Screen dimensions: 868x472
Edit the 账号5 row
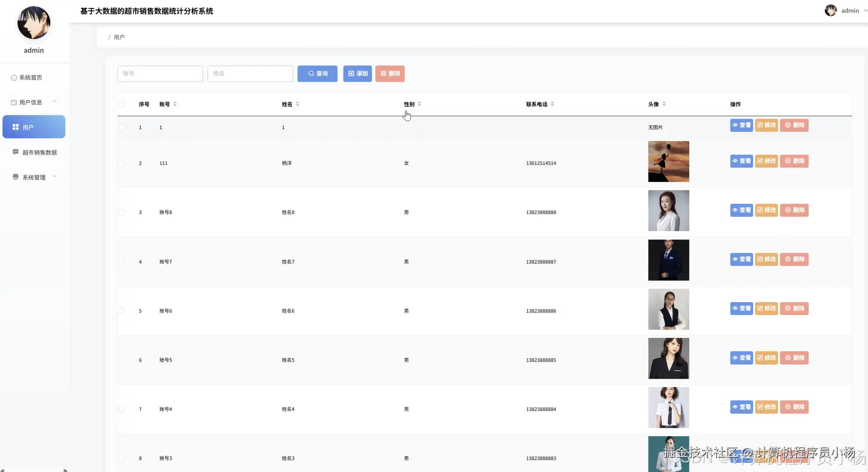coord(766,358)
